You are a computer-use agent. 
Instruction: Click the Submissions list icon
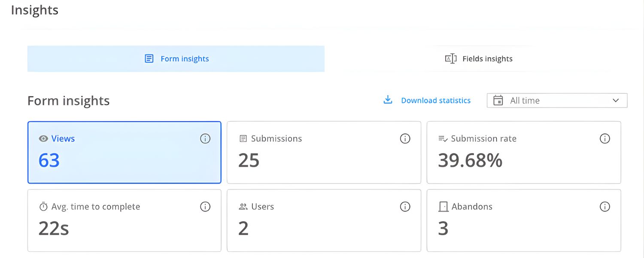coord(243,138)
